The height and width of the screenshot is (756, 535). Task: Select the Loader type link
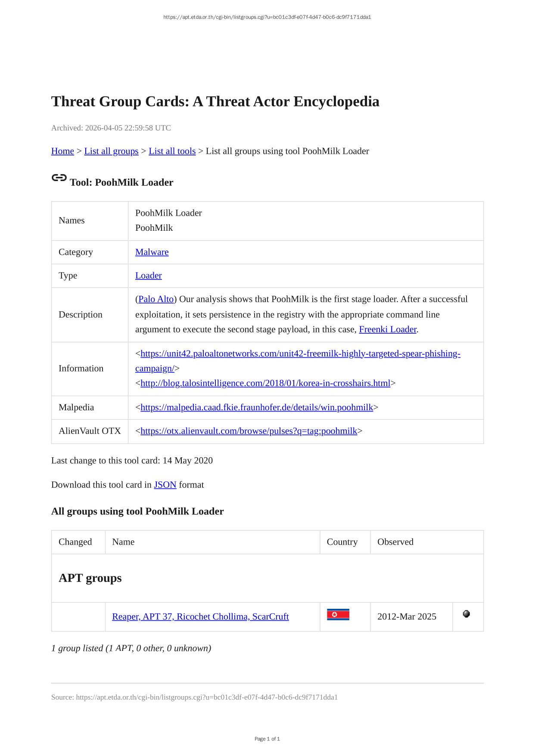(148, 276)
